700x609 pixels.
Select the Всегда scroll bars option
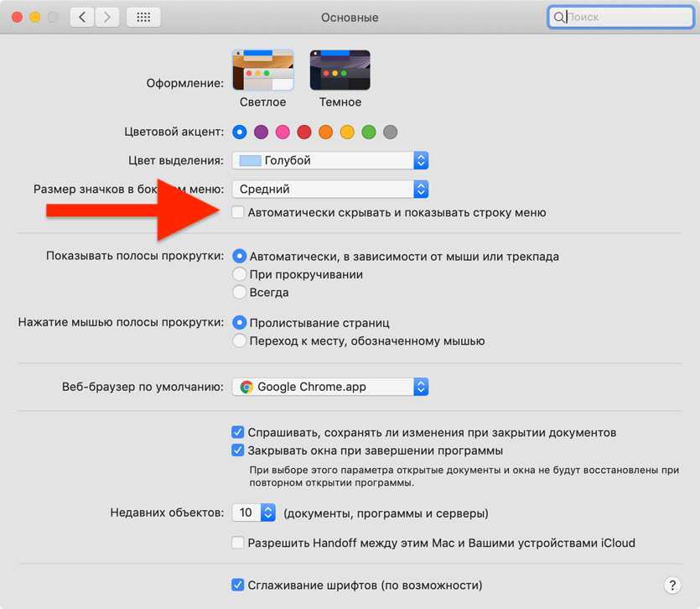point(240,292)
